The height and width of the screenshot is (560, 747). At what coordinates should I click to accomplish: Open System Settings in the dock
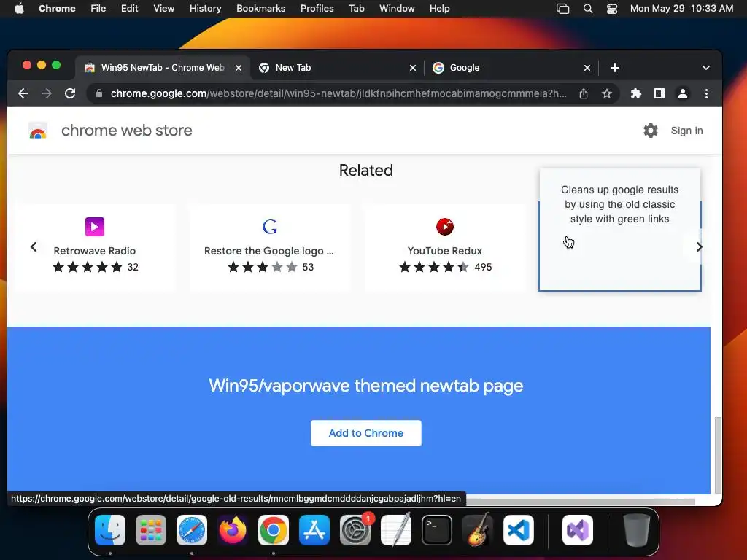coord(355,530)
